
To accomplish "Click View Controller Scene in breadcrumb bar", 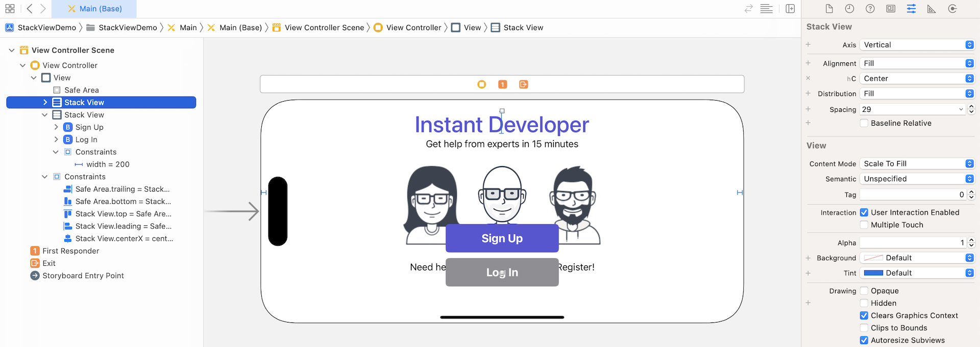I will click(324, 28).
